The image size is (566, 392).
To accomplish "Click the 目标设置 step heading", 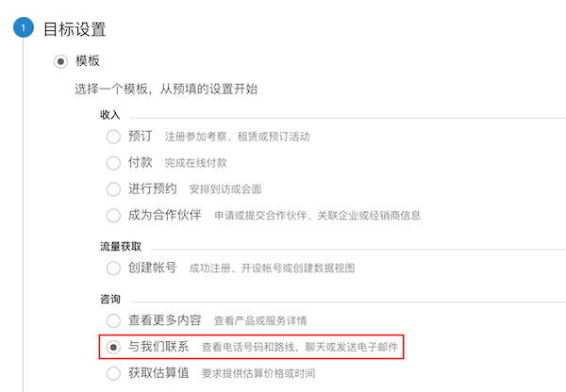I will point(75,29).
